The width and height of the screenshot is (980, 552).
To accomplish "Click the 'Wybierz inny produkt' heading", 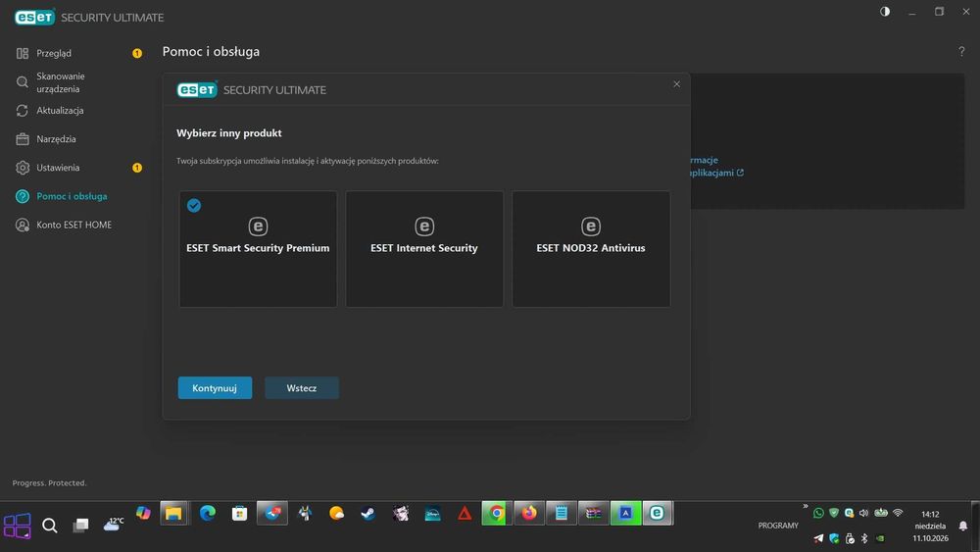I will click(228, 133).
